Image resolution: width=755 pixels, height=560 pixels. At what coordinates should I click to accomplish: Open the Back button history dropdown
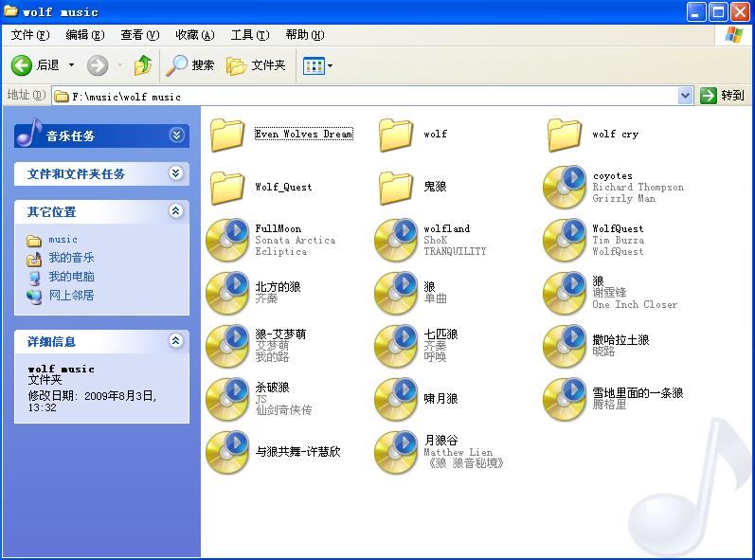(71, 65)
